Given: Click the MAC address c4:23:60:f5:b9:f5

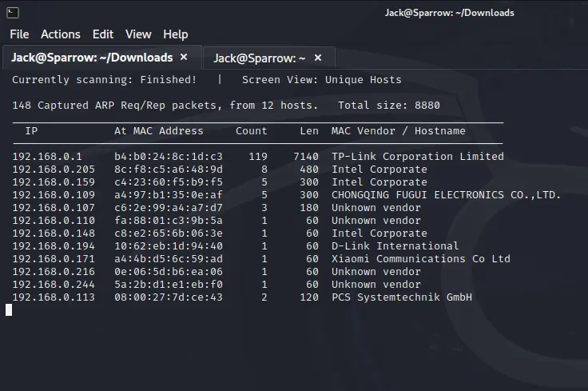Looking at the screenshot, I should click(x=169, y=182).
